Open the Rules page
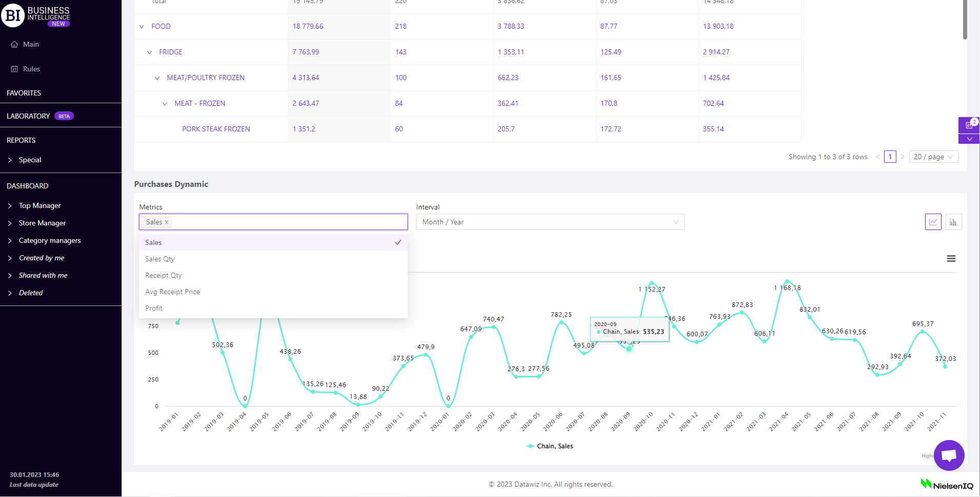 tap(31, 69)
